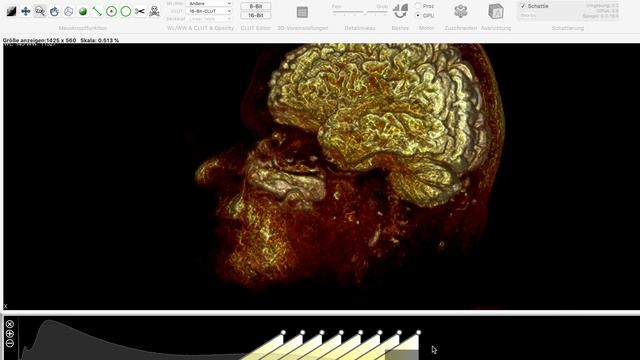This screenshot has width=640, height=360.
Task: Select the scissors sculpt tool
Action: click(x=140, y=11)
